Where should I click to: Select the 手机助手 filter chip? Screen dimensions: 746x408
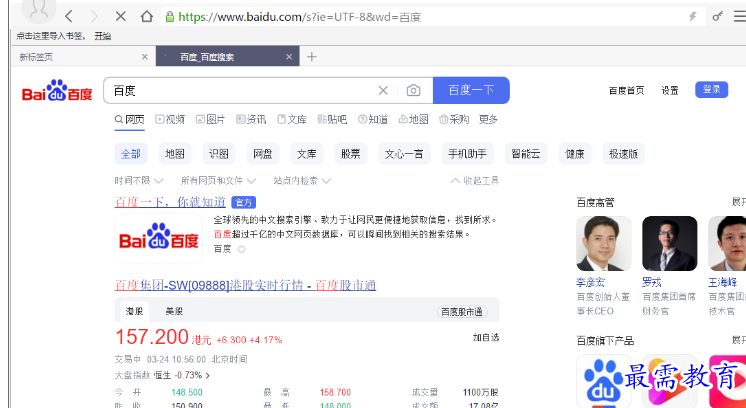(468, 154)
